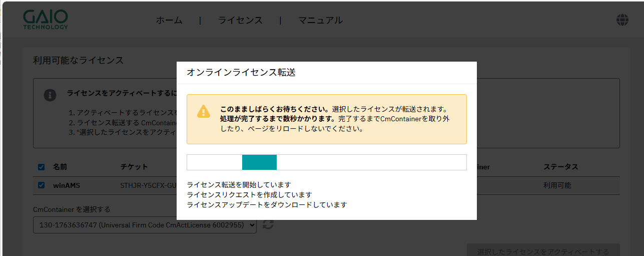Screen dimensions: 644x256
Task: Go to the ホーム menu item
Action: tap(169, 21)
